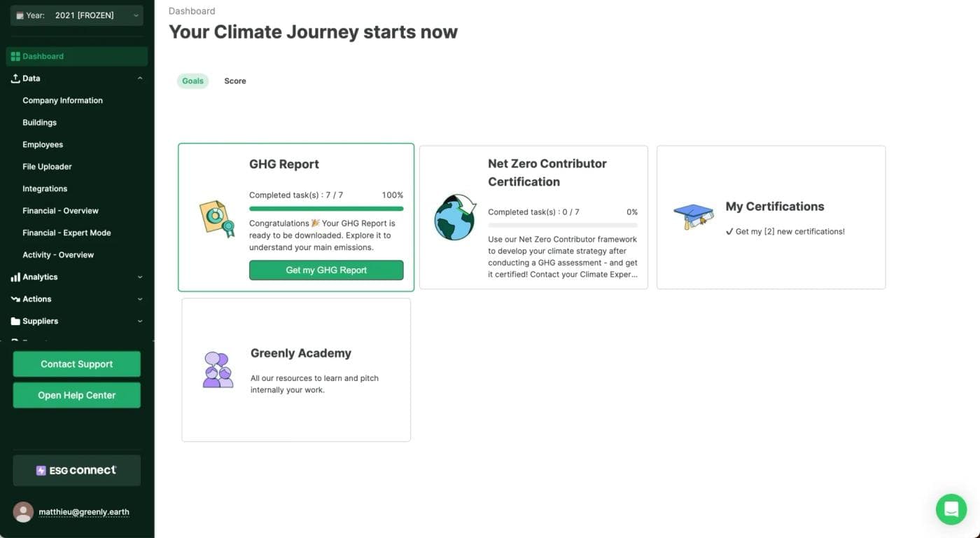980x538 pixels.
Task: Open the Intercom chat bubble
Action: tap(951, 509)
